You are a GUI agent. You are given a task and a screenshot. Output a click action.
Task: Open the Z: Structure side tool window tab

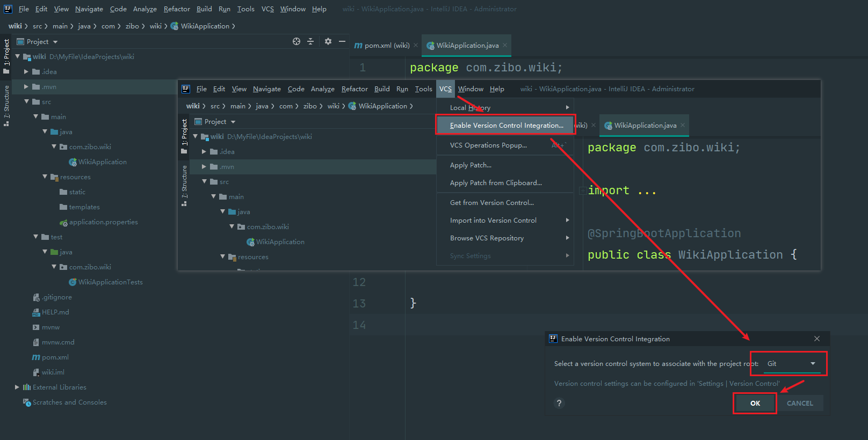point(6,105)
